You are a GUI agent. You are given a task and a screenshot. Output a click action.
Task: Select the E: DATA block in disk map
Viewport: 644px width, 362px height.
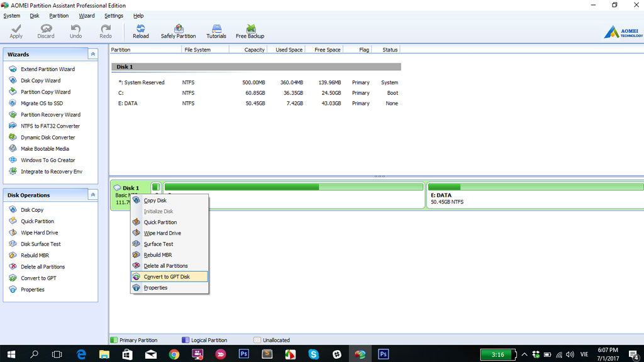coord(535,195)
